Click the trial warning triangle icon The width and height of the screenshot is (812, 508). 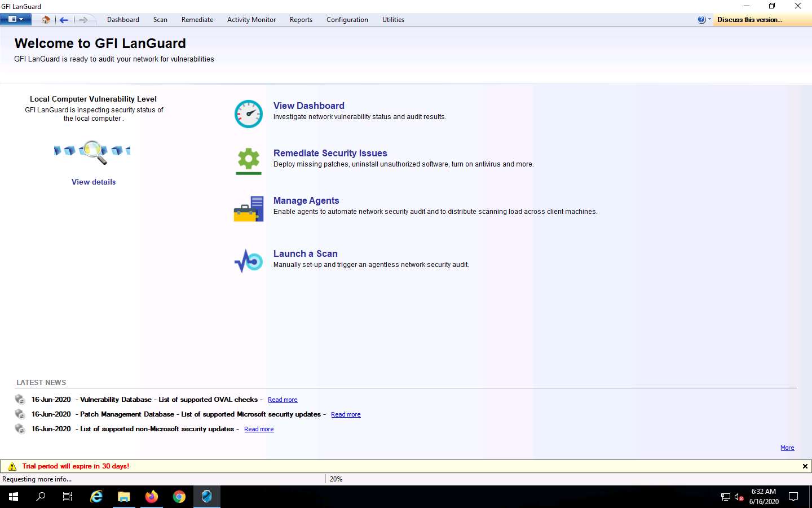tap(12, 466)
